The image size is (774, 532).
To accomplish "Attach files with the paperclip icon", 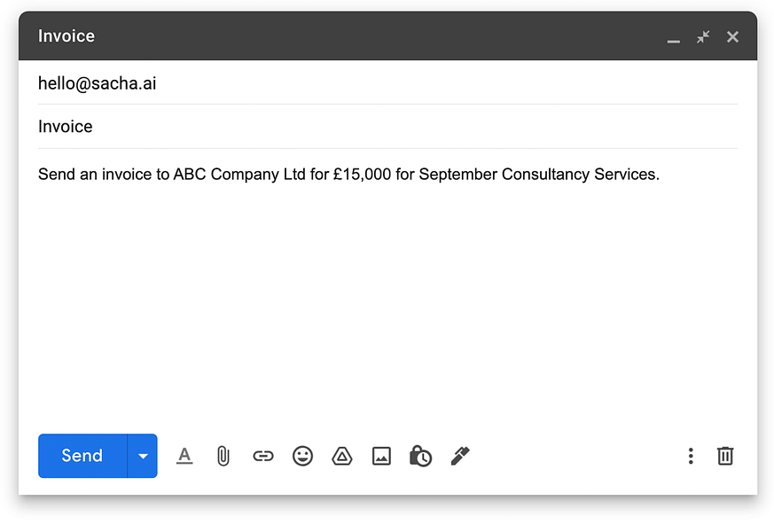I will click(223, 456).
